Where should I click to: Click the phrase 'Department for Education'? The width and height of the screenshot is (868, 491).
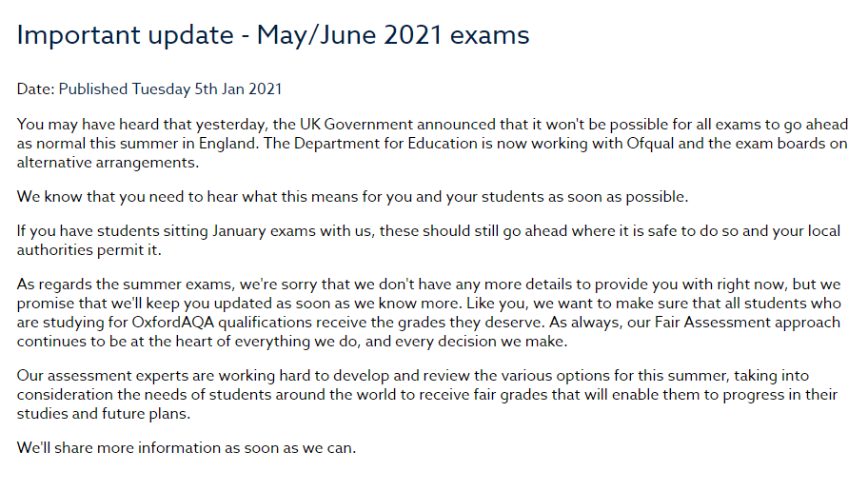(385, 144)
